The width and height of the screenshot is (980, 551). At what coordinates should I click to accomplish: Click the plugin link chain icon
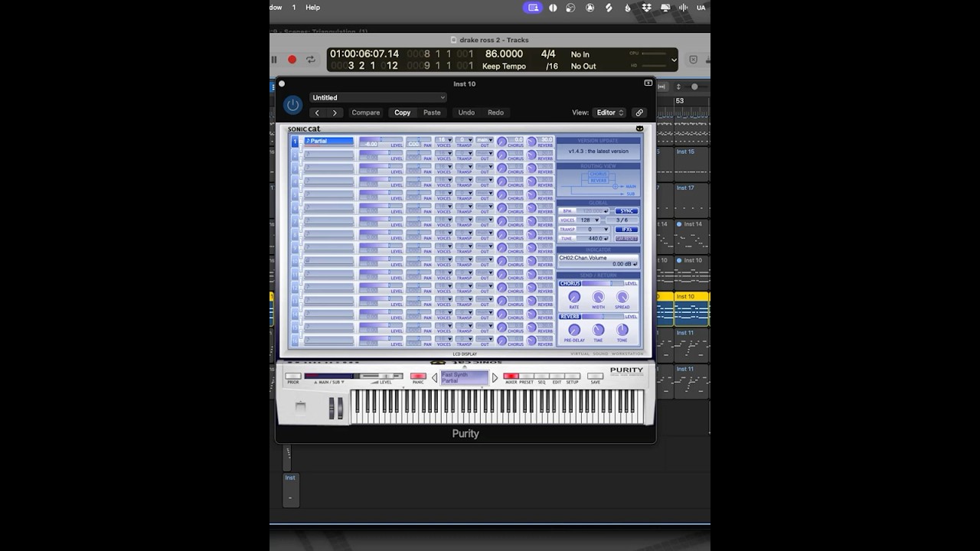639,112
